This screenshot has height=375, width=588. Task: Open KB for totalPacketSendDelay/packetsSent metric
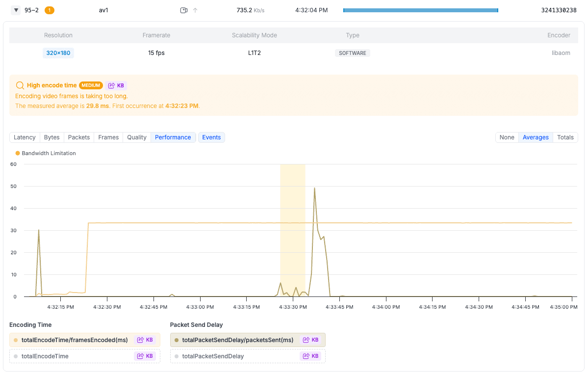[x=311, y=340]
